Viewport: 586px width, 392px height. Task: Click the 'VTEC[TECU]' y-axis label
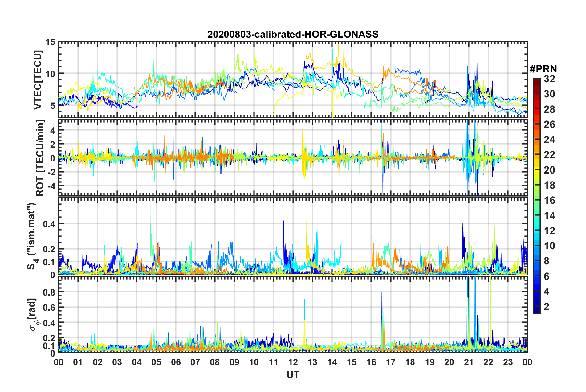38,80
